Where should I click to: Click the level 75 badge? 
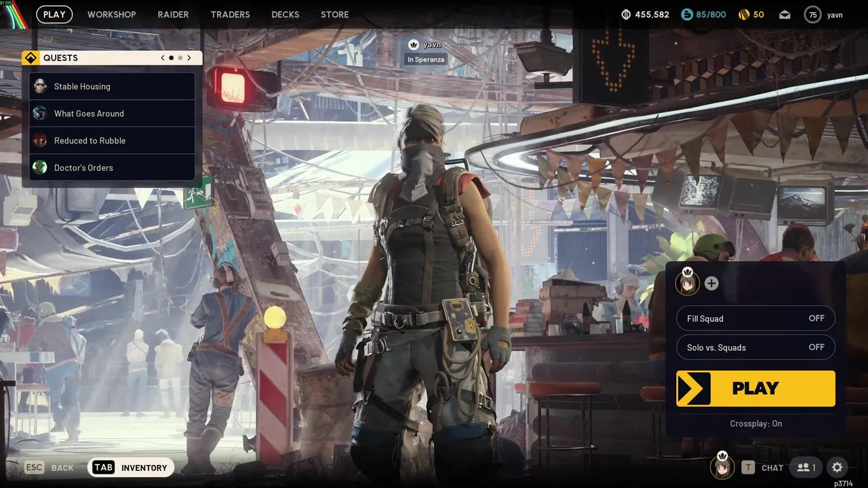[813, 15]
